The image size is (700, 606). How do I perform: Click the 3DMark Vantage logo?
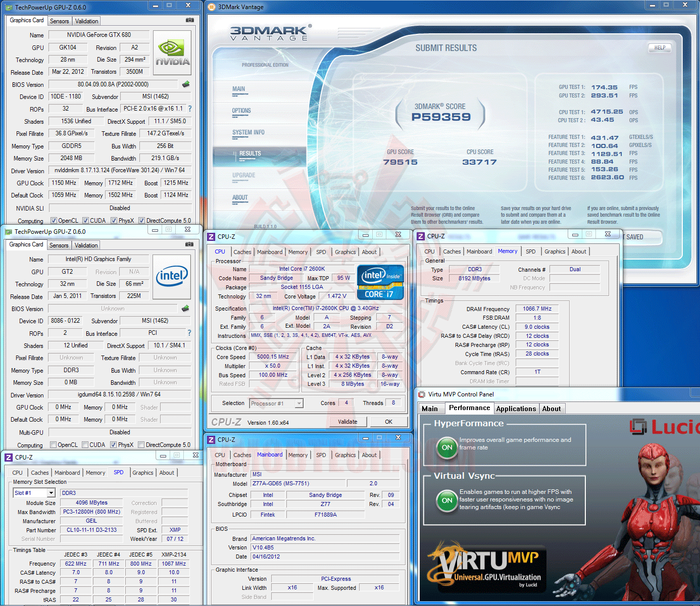pos(270,32)
